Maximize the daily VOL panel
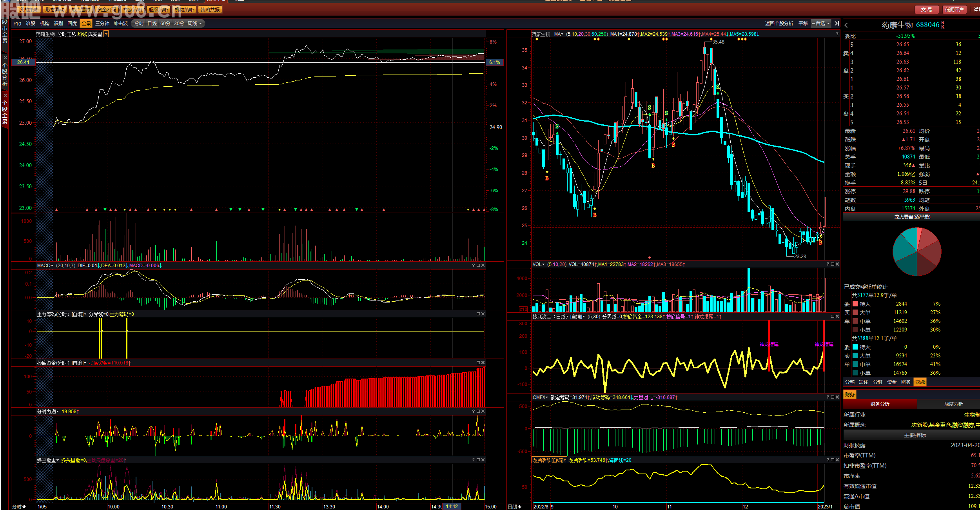The height and width of the screenshot is (510, 980). tap(833, 264)
